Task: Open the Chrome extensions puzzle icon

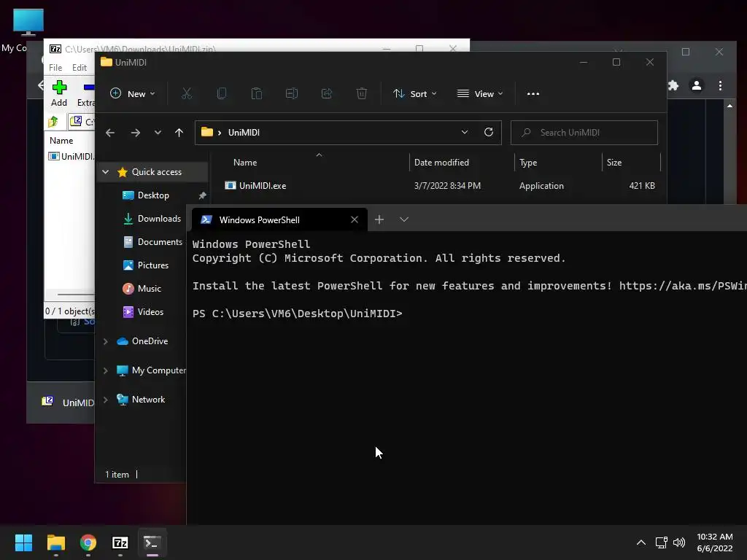Action: point(673,86)
